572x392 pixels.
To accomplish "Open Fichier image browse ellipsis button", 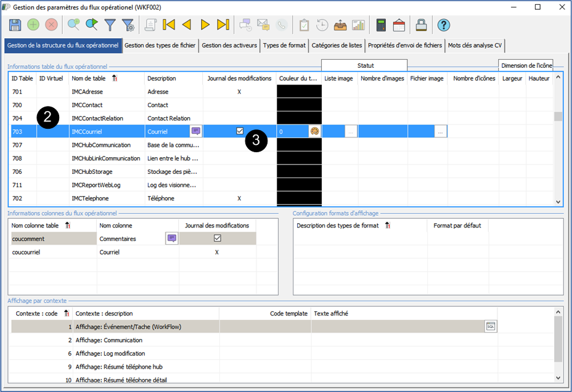I will (x=440, y=131).
